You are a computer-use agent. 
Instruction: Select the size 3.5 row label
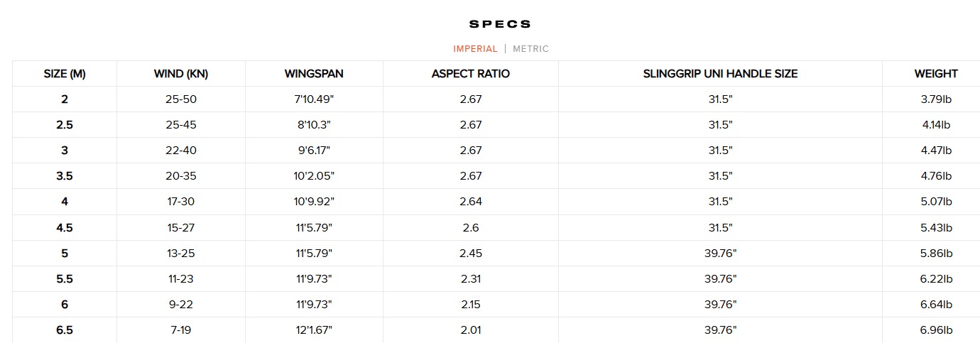tap(65, 176)
